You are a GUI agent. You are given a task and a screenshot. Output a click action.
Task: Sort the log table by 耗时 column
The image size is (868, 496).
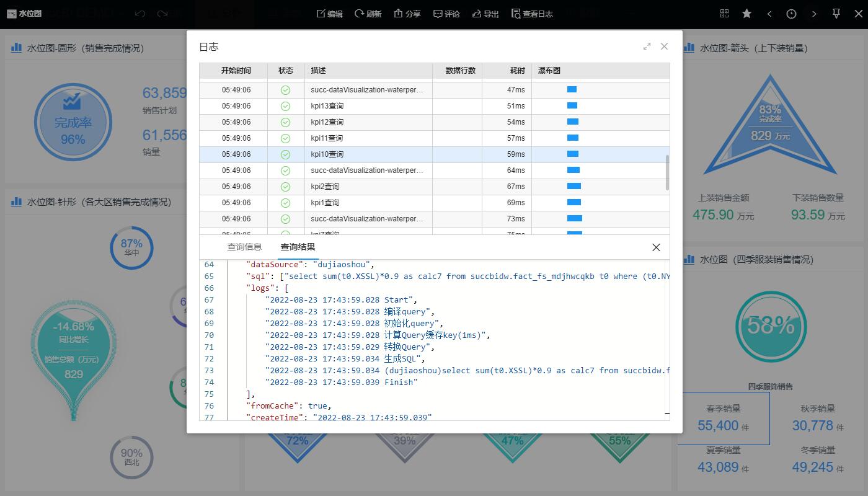click(x=516, y=71)
